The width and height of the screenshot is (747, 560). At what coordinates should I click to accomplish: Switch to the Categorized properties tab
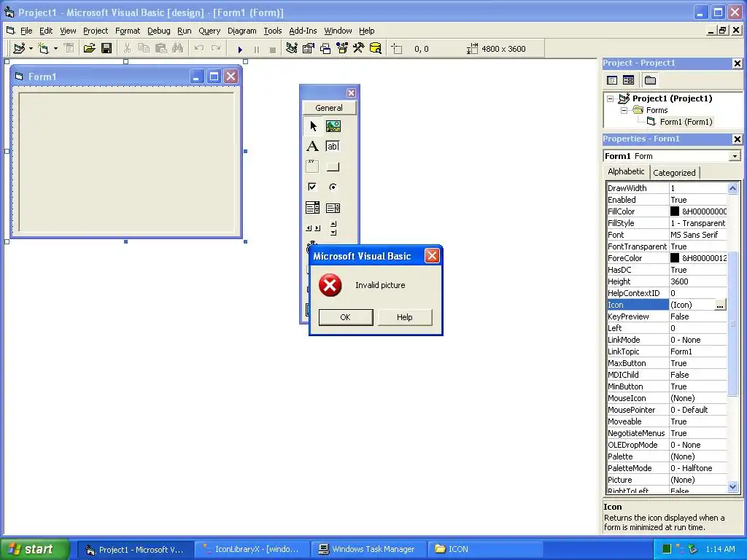674,172
